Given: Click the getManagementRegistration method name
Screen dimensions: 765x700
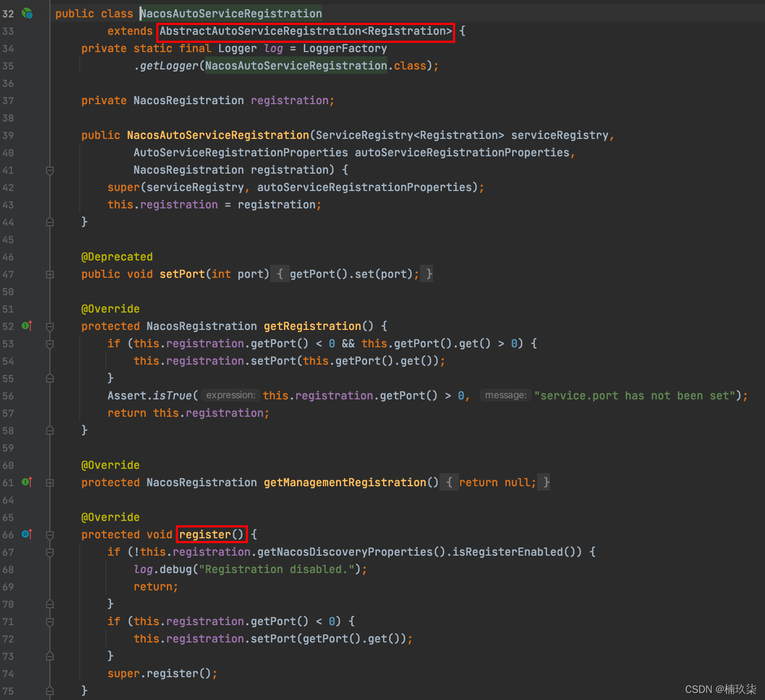Looking at the screenshot, I should (x=345, y=482).
